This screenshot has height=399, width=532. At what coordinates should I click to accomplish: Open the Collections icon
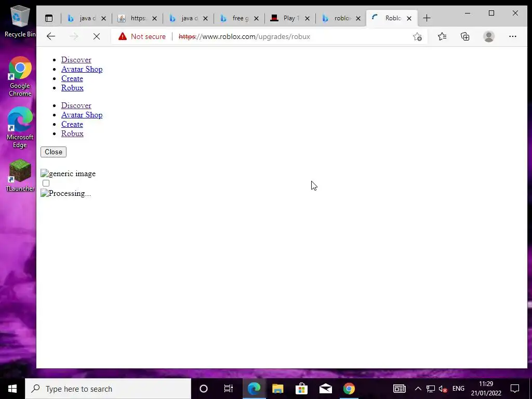[x=465, y=36]
